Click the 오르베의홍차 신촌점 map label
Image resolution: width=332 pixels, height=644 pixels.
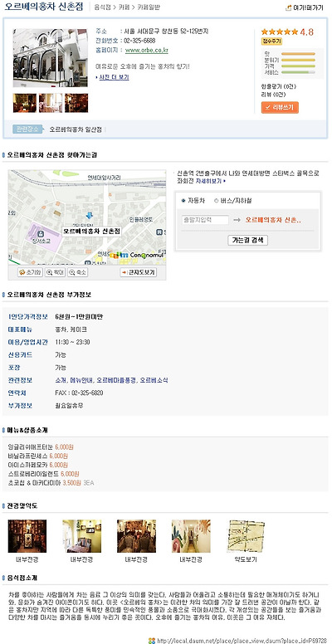point(91,232)
